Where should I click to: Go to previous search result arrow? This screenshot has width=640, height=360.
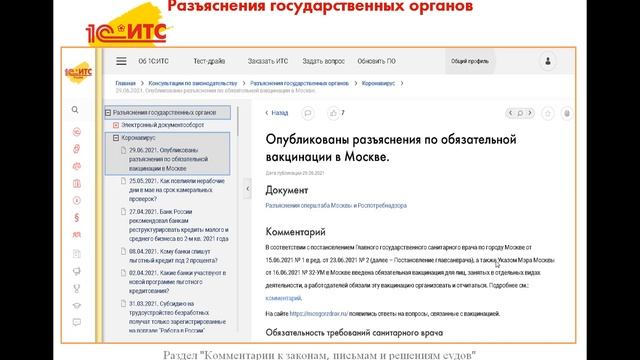click(510, 113)
